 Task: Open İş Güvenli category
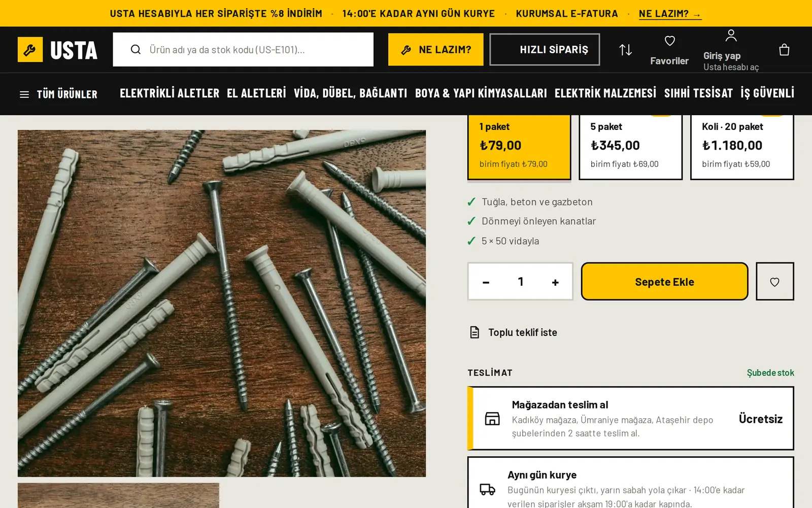tap(767, 93)
